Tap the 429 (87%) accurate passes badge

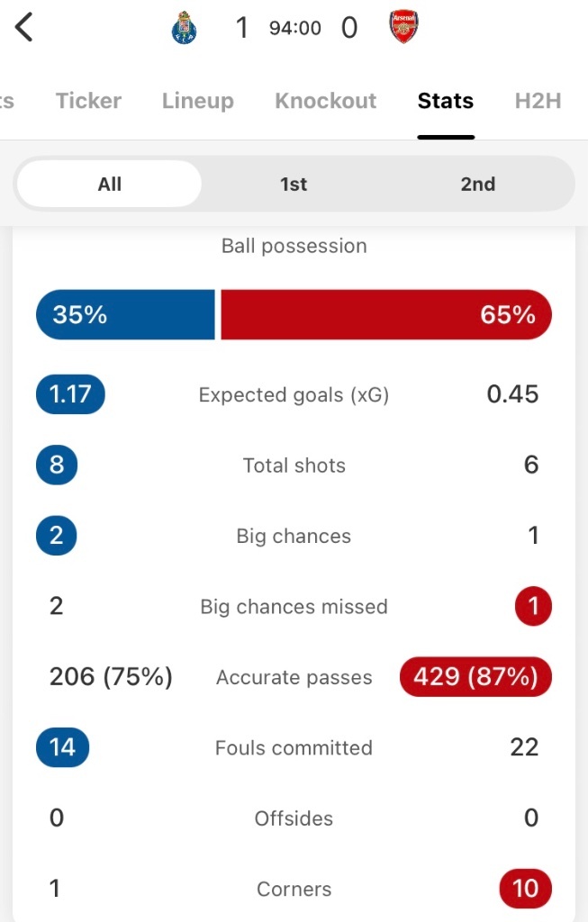(x=475, y=677)
